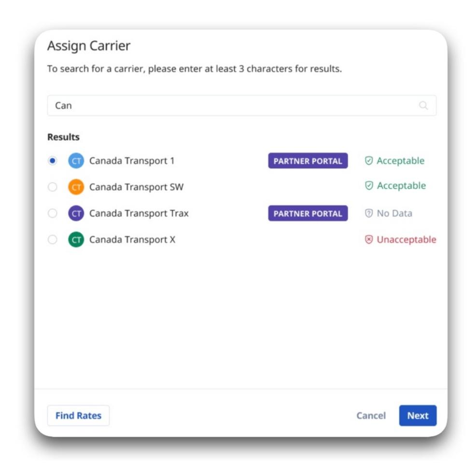Click the green Canada Transport X avatar

(x=76, y=240)
